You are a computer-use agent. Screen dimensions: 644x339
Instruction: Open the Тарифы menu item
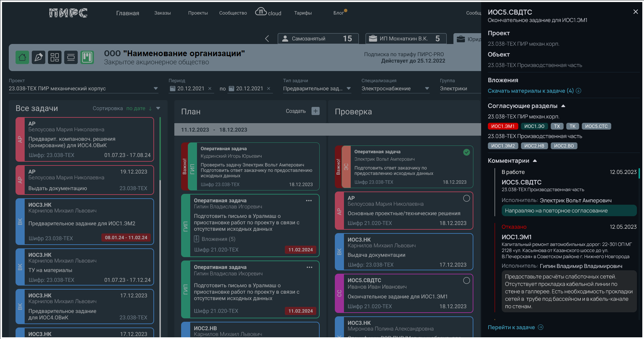(303, 13)
